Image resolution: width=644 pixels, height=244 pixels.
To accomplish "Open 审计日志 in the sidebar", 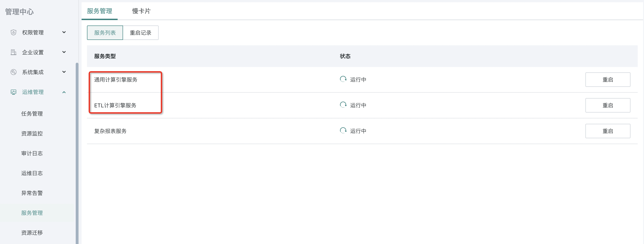I will tap(32, 153).
